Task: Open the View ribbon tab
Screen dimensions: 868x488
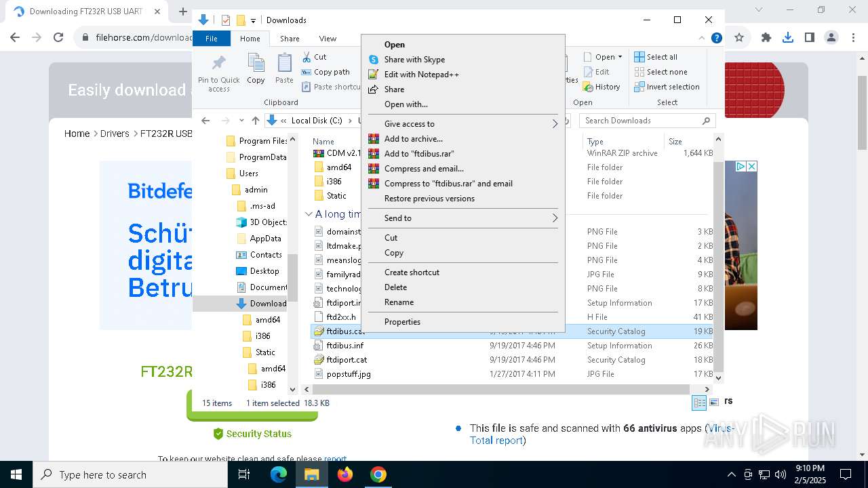Action: click(x=328, y=39)
